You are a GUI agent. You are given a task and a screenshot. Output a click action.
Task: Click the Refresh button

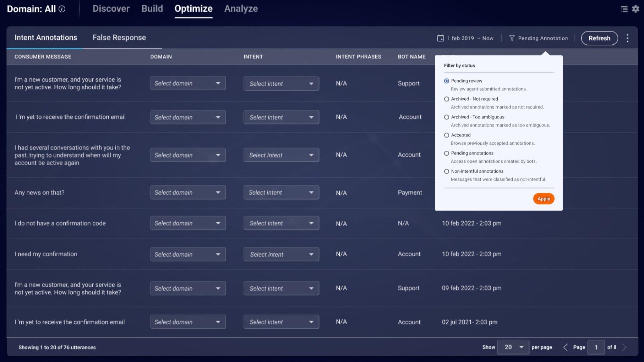click(599, 38)
